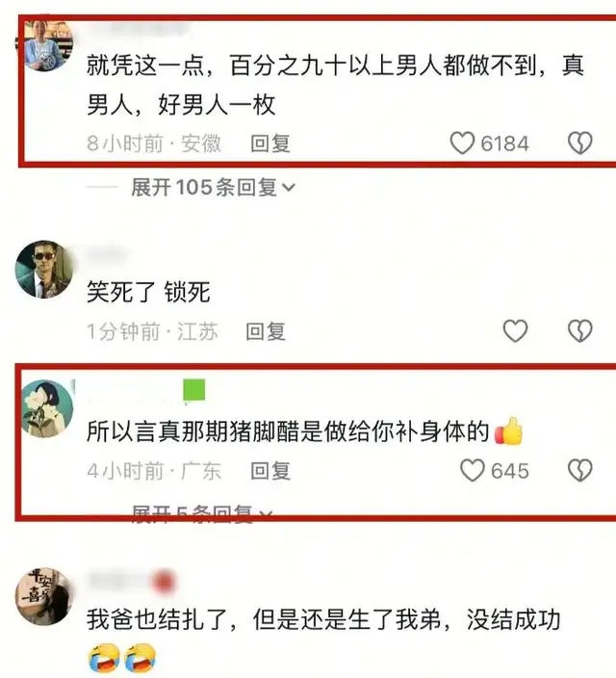
Task: Like the '笑死了 锁死' comment
Action: pyautogui.click(x=515, y=331)
